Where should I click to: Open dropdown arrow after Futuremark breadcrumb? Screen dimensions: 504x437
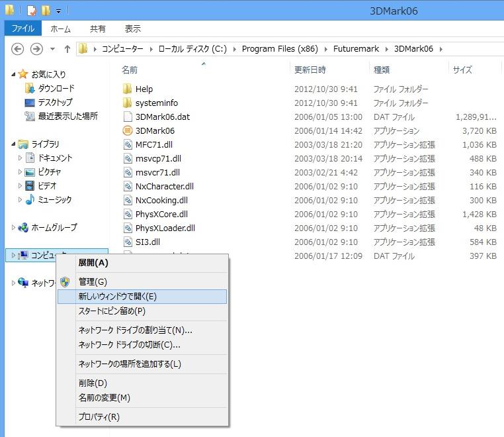point(387,49)
